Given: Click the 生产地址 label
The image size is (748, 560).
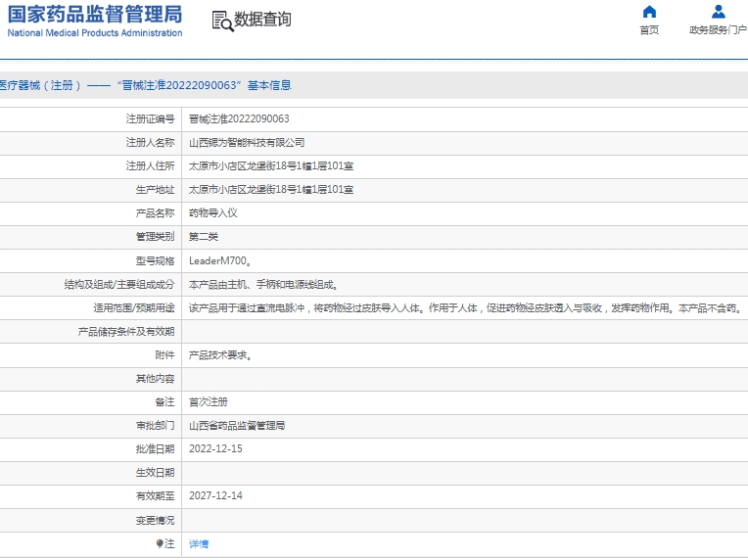Looking at the screenshot, I should (x=155, y=190).
